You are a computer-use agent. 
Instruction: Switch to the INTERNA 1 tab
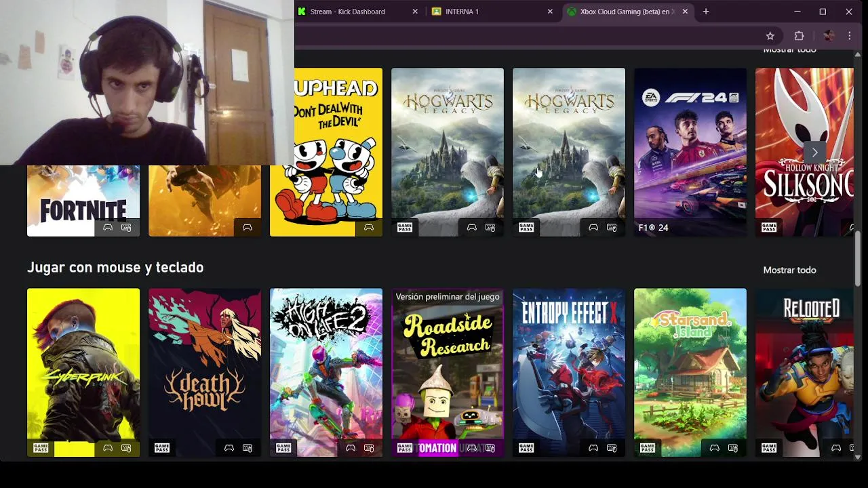(493, 12)
